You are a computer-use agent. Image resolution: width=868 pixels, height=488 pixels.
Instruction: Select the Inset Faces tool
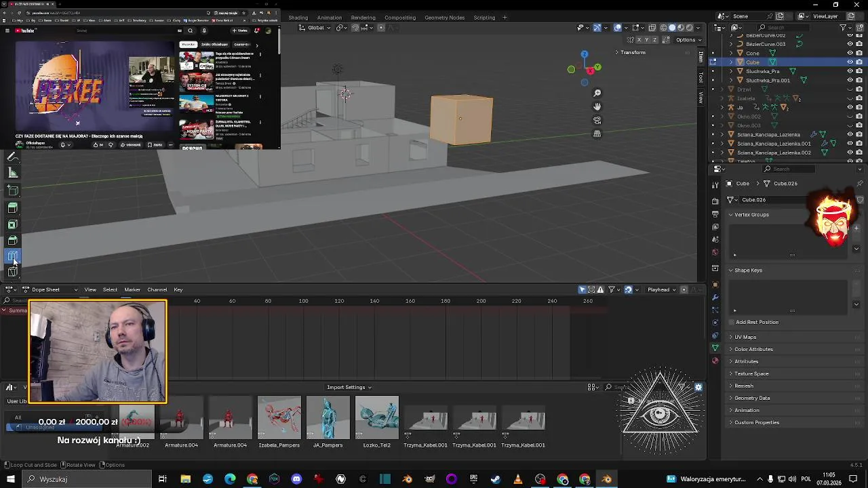pos(12,224)
